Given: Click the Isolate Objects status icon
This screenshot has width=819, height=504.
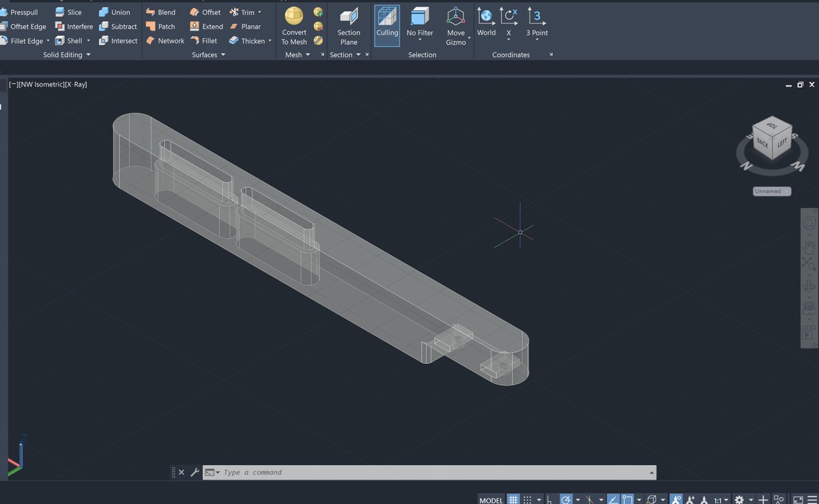Looking at the screenshot, I should coord(778,500).
